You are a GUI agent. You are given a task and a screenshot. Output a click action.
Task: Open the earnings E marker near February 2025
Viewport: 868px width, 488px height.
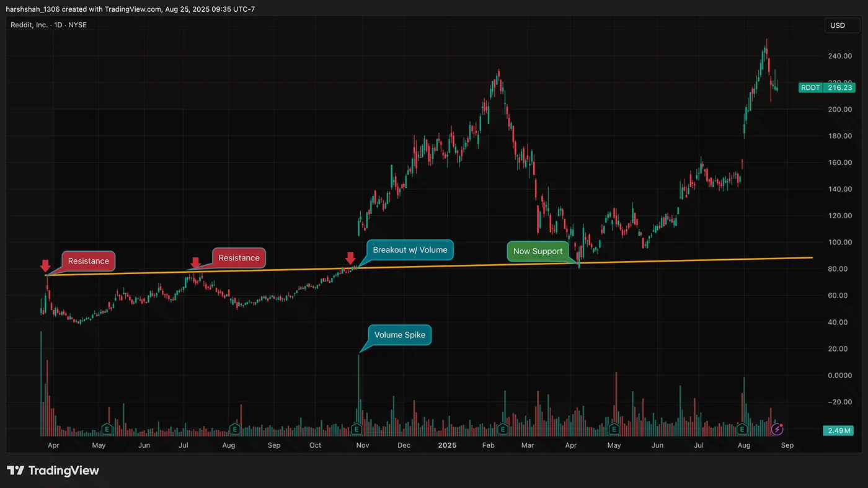click(503, 428)
